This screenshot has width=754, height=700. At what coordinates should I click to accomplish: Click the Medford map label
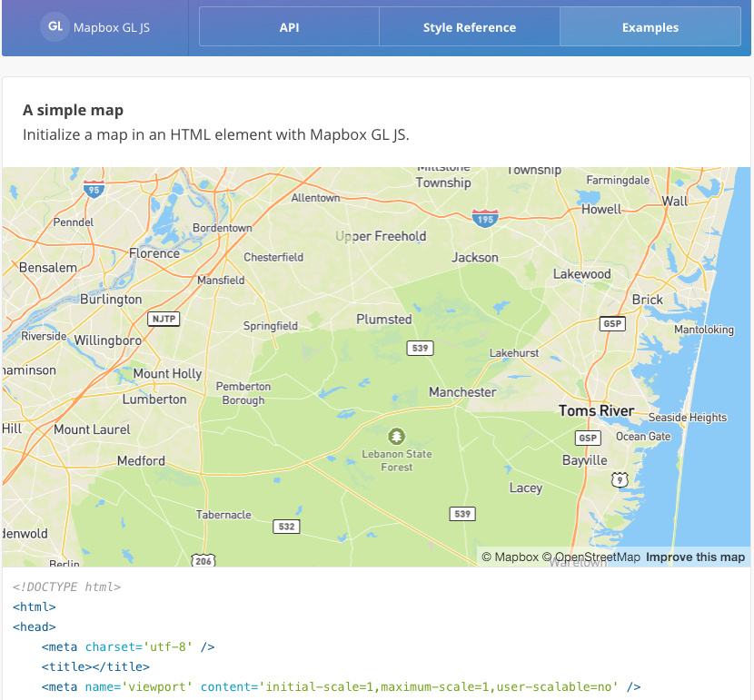click(x=141, y=460)
